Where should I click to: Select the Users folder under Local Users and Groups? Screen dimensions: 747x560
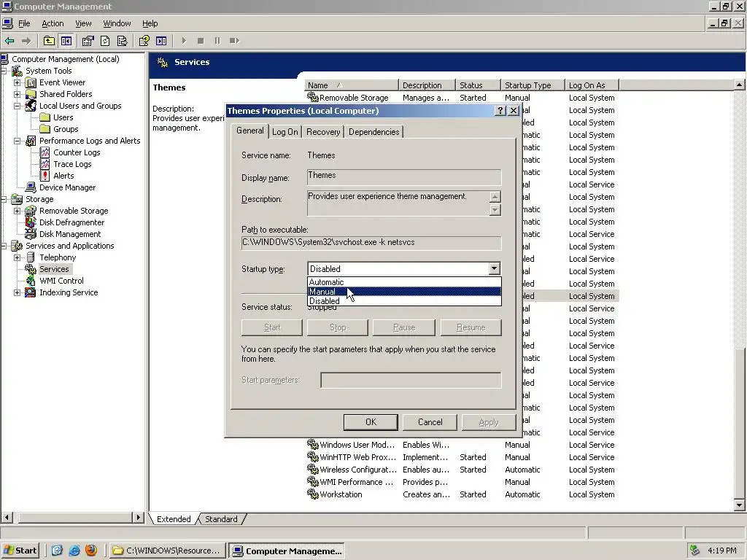click(x=63, y=117)
